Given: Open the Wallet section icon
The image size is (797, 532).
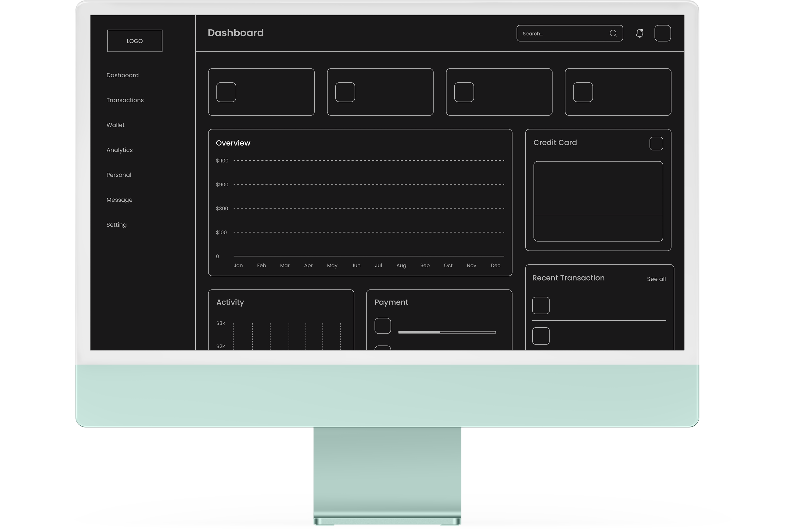Looking at the screenshot, I should point(115,125).
